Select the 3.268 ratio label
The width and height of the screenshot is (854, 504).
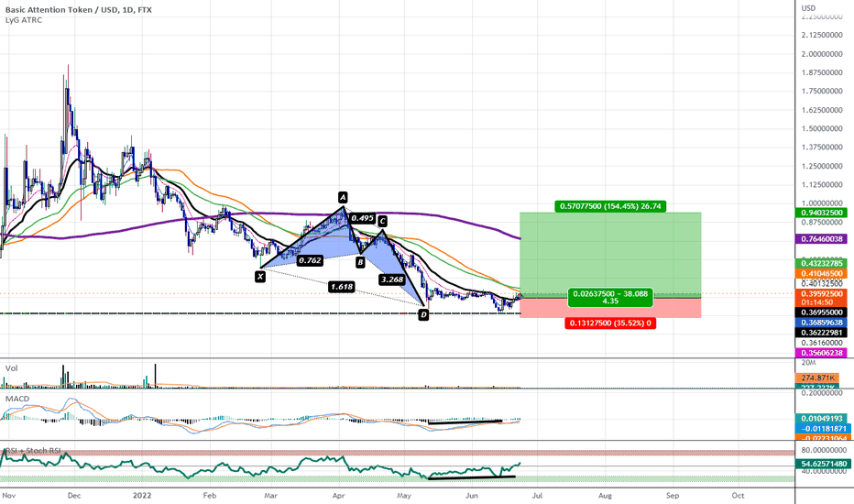[392, 279]
